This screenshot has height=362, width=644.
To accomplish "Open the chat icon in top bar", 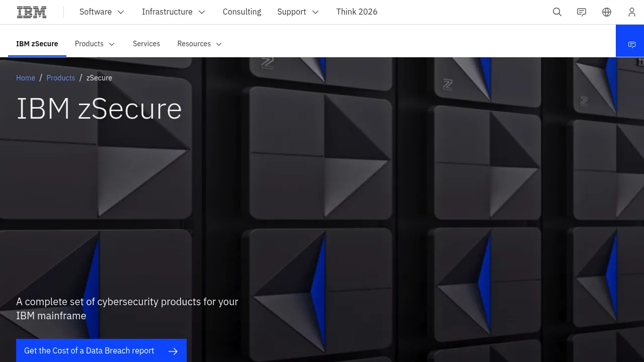I will (x=582, y=12).
